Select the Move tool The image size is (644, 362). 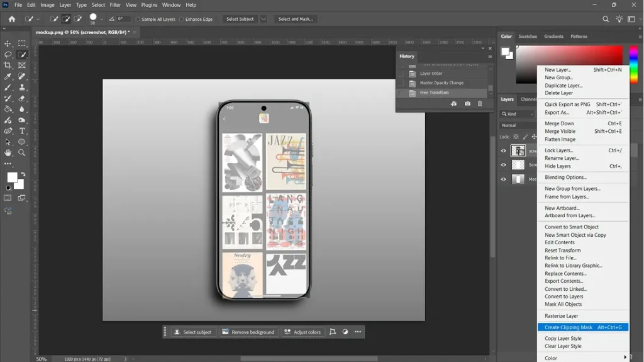tap(8, 43)
